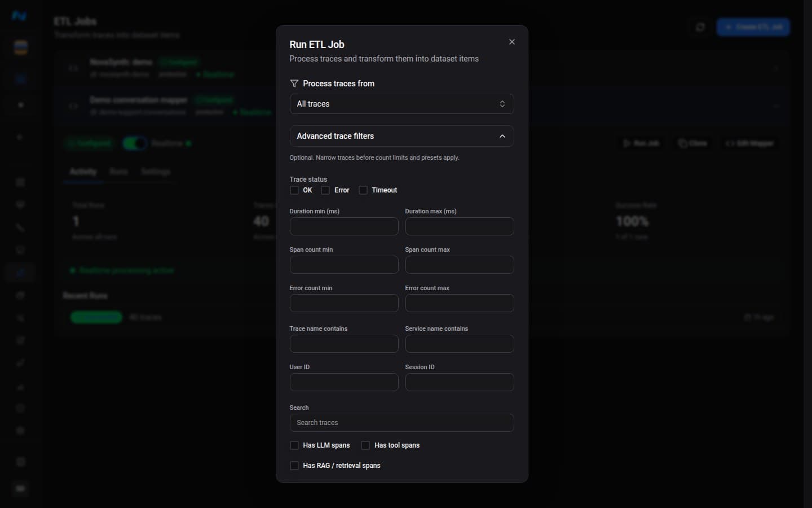Click the Create ETL Job button behind dialog
812x508 pixels.
pos(753,27)
